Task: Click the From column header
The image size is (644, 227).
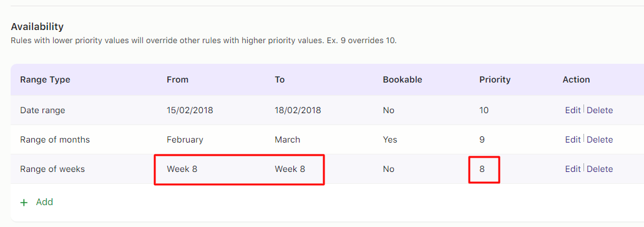Action: [177, 80]
